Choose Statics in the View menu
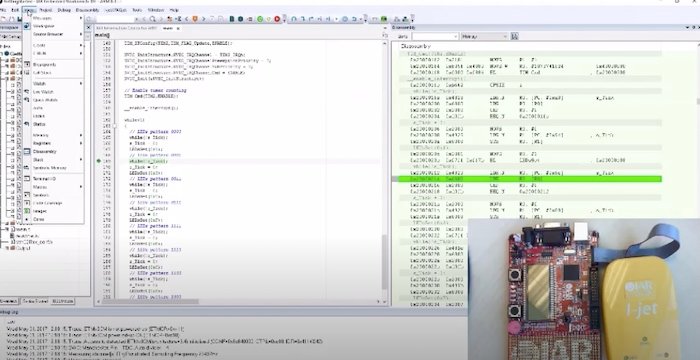Screen dimensions: 700x360 53,124
